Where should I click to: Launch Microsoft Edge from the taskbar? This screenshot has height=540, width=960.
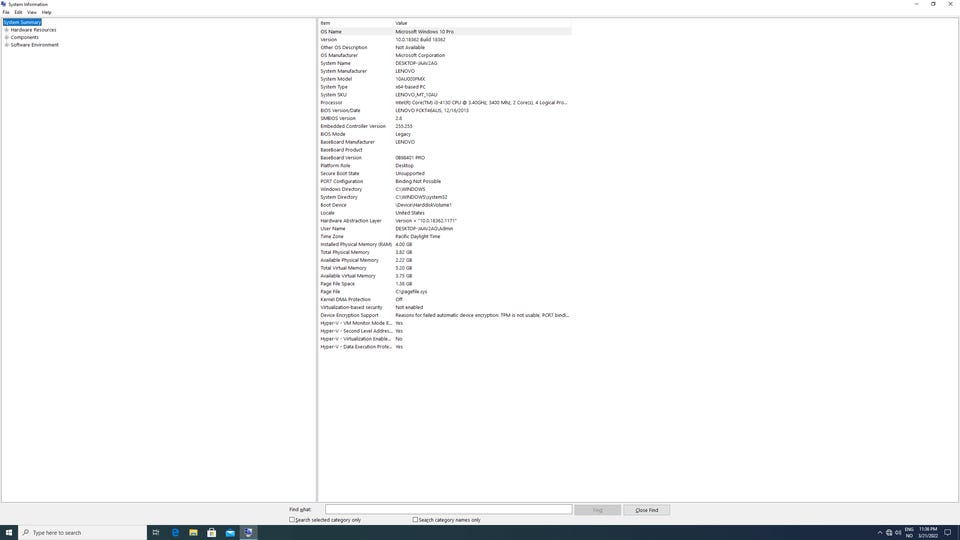[175, 533]
